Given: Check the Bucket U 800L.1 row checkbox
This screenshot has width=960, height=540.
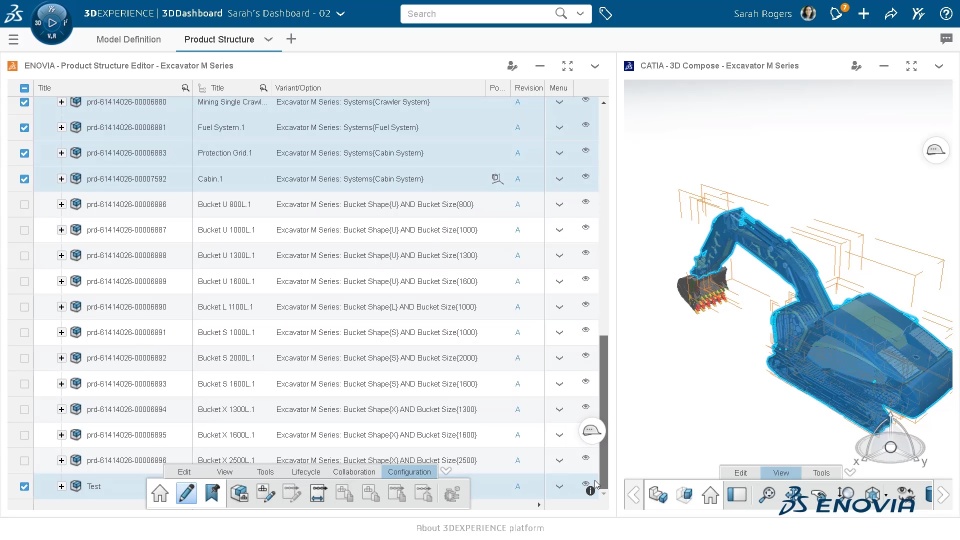Looking at the screenshot, I should tap(24, 204).
